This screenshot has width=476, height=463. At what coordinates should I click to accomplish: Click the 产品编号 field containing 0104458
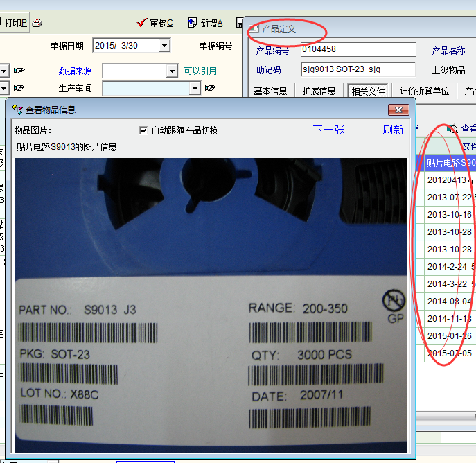pos(358,50)
